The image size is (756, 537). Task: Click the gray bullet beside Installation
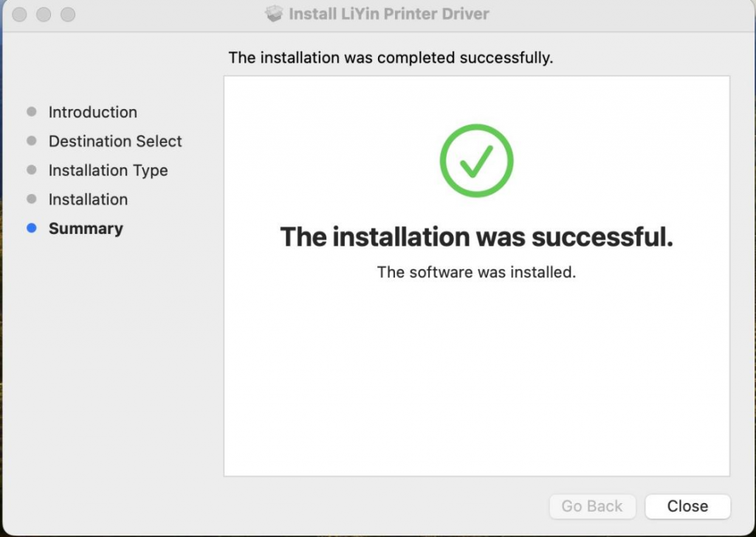[32, 199]
